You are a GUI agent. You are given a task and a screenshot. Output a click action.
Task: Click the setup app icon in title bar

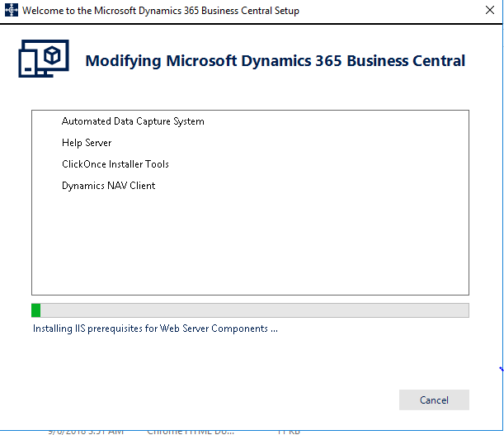[x=12, y=10]
